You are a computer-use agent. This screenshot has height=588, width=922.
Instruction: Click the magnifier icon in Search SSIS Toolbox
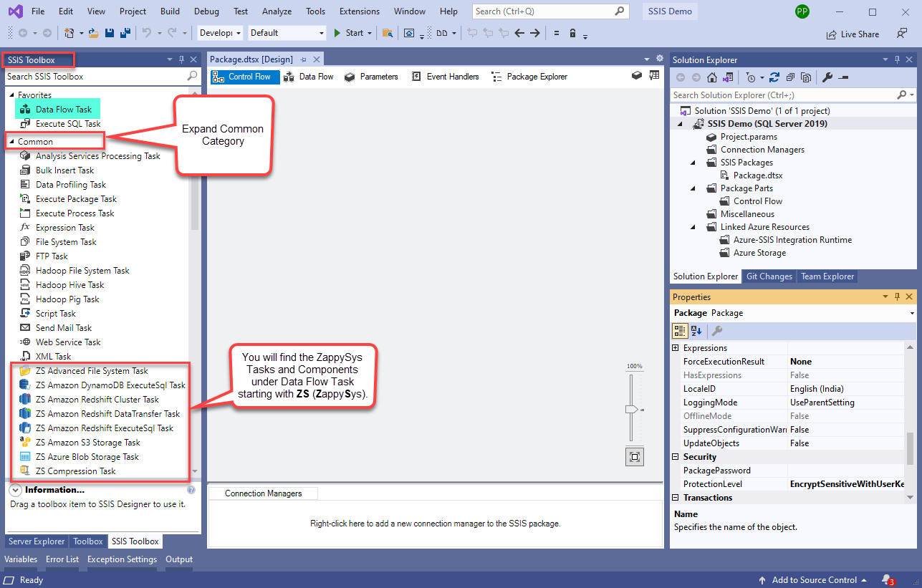[x=192, y=76]
